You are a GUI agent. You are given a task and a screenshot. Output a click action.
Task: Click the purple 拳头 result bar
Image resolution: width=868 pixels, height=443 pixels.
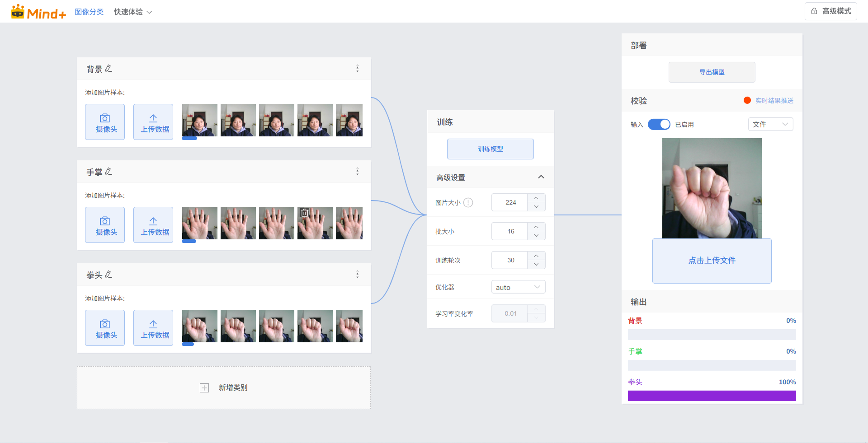(712, 396)
